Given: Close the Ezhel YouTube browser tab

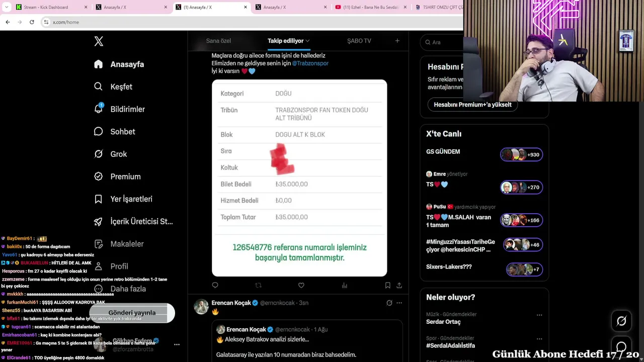Looking at the screenshot, I should tap(405, 7).
